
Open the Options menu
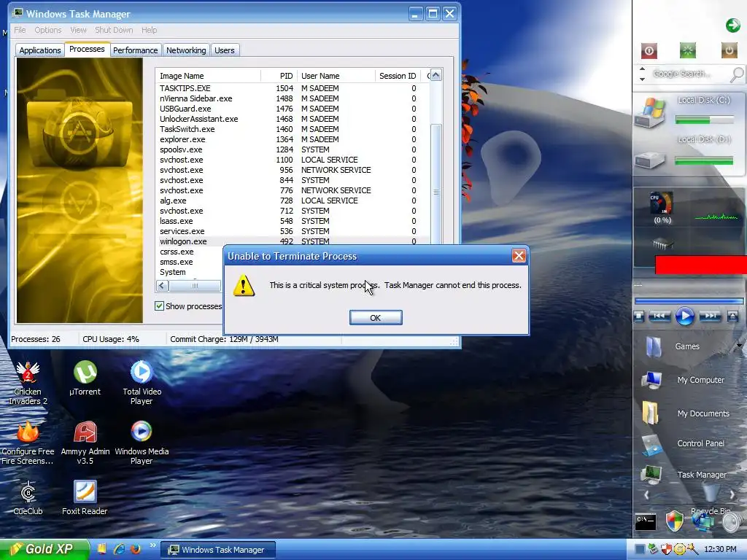47,30
